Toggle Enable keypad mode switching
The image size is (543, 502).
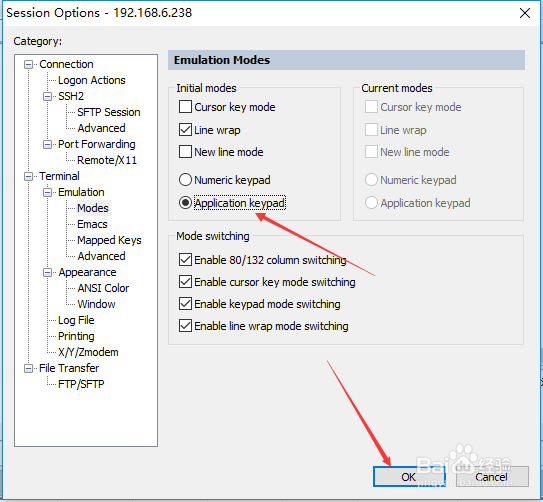[x=185, y=304]
